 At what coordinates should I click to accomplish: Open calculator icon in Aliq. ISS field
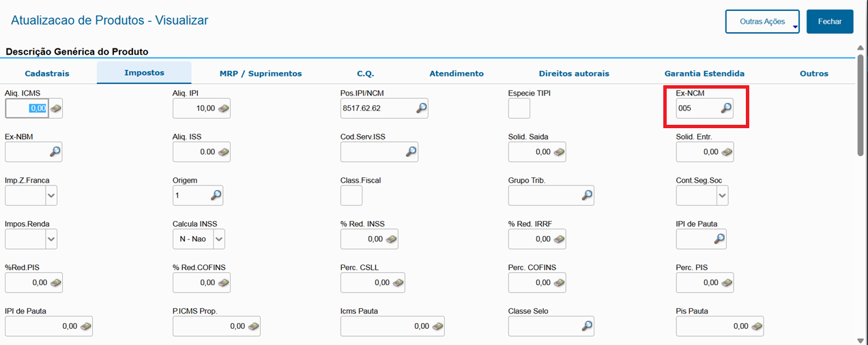(x=223, y=152)
